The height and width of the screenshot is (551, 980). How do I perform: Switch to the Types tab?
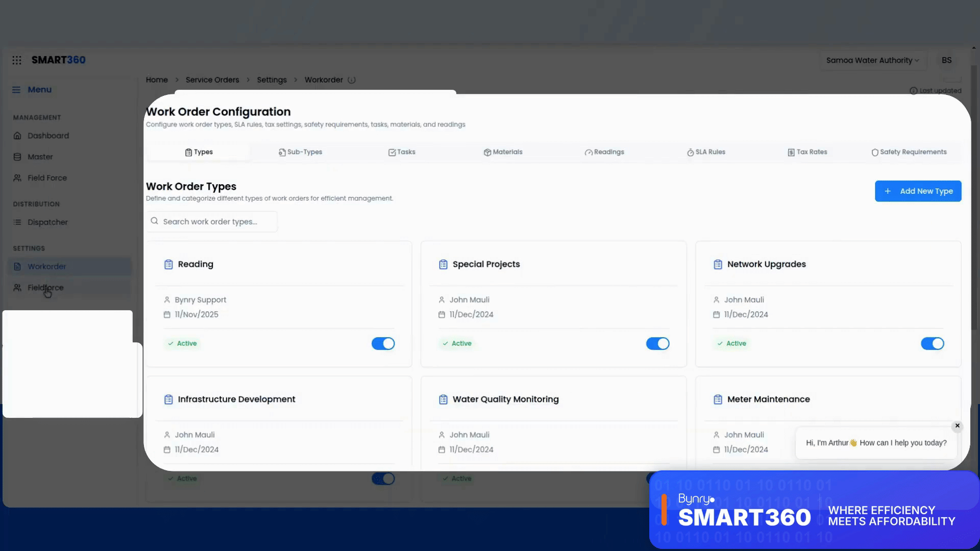point(199,152)
